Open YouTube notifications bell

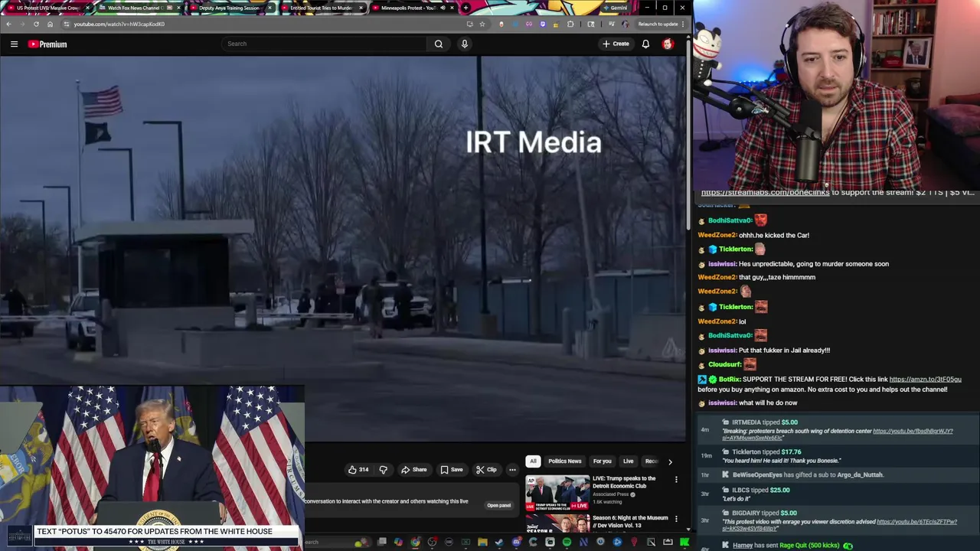coord(645,44)
